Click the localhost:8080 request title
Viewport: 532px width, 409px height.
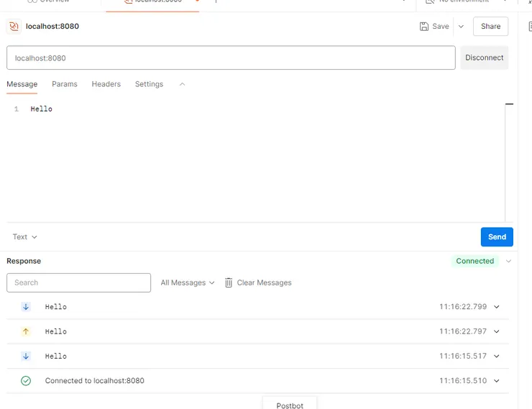(x=52, y=27)
